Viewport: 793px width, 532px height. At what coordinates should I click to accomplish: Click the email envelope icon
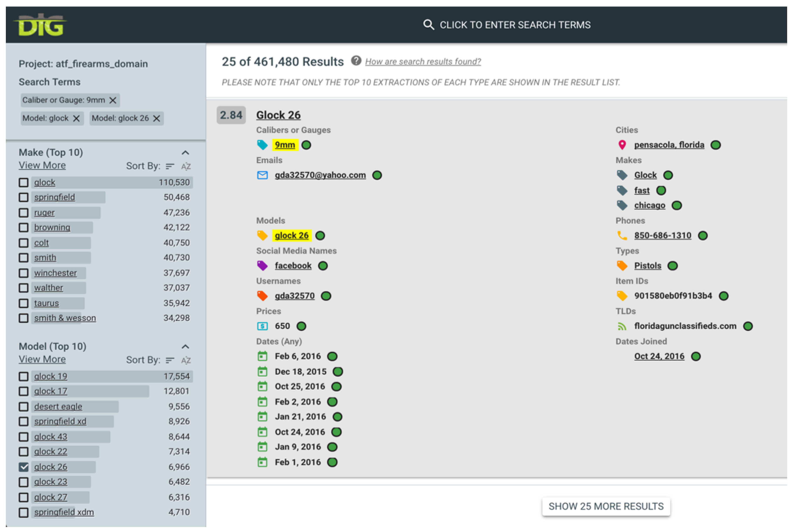tap(262, 175)
